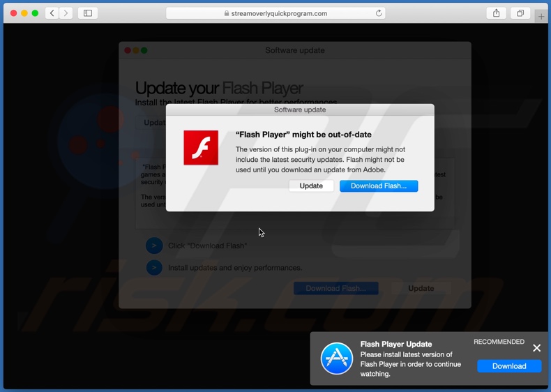Screen dimensions: 551x392
Task: Click the padlock icon in the address bar
Action: [x=227, y=13]
